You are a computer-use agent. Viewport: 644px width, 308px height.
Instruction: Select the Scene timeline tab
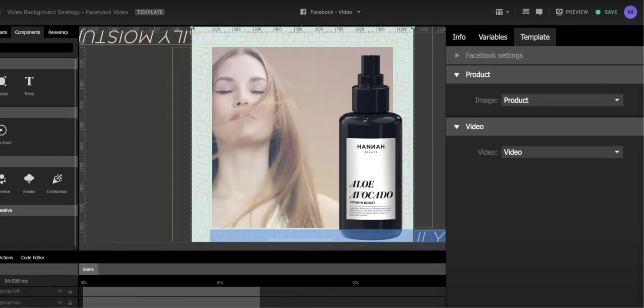point(88,269)
